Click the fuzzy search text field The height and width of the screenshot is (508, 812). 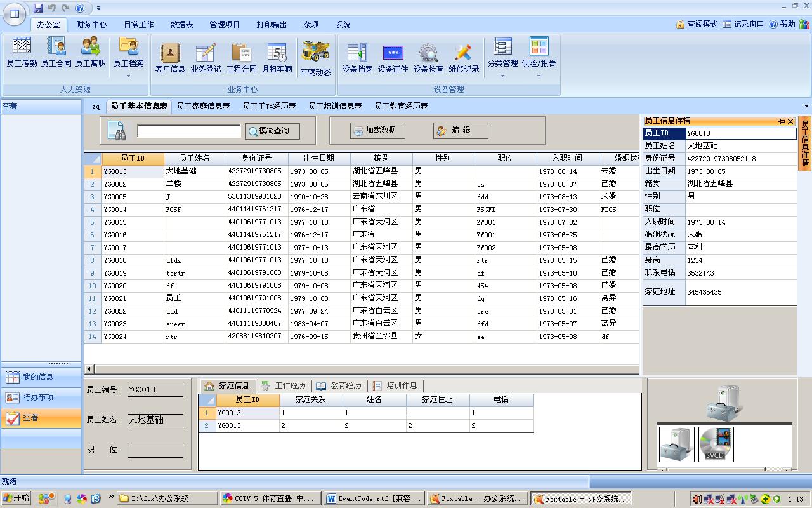coord(188,131)
